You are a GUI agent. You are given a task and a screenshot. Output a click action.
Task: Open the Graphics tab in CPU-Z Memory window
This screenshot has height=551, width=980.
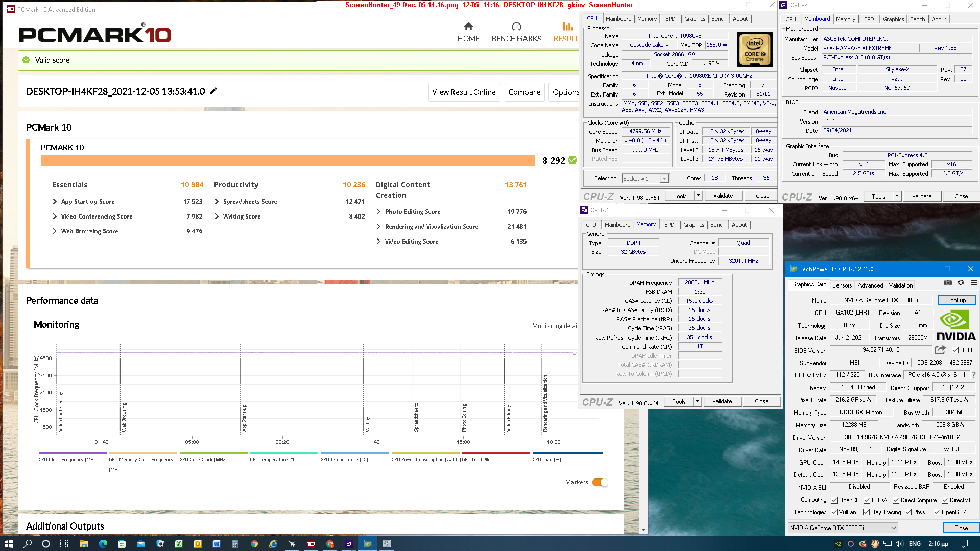tap(694, 225)
